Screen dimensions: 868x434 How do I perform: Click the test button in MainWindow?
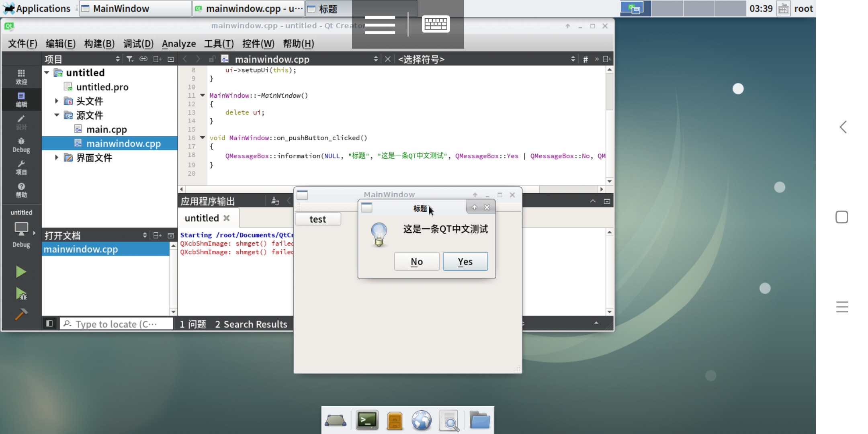coord(318,219)
